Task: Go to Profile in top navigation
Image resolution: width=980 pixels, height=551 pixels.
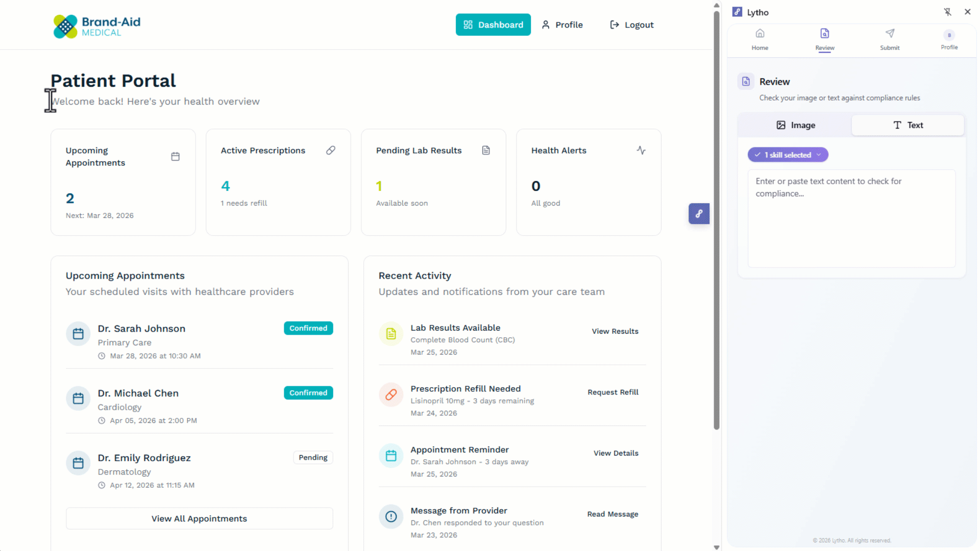Action: 562,25
